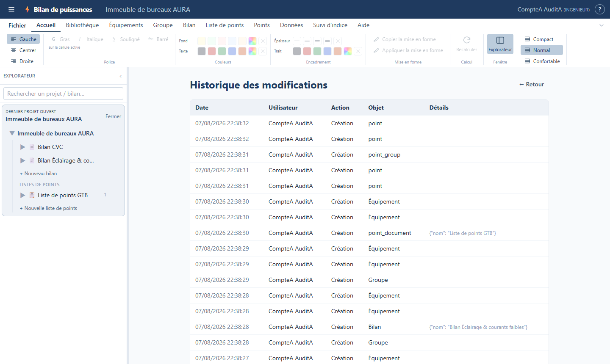Pick the green Trait border color
This screenshot has width=610, height=364.
coord(317,51)
